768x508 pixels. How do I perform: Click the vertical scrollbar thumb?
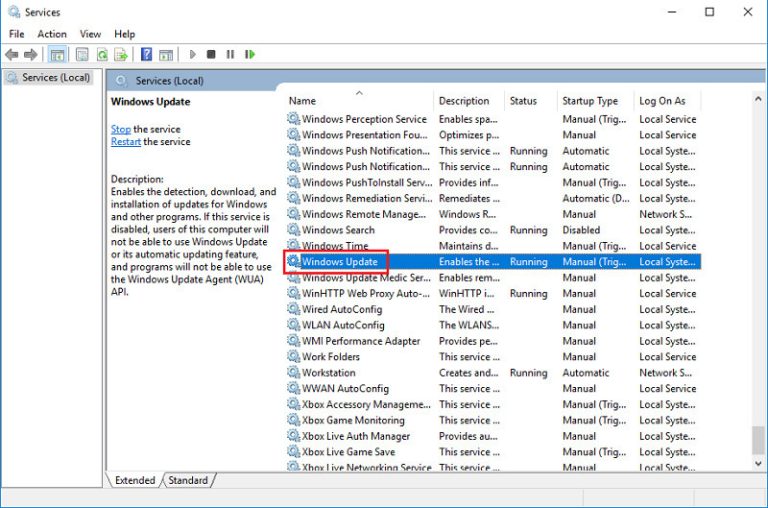[758, 440]
